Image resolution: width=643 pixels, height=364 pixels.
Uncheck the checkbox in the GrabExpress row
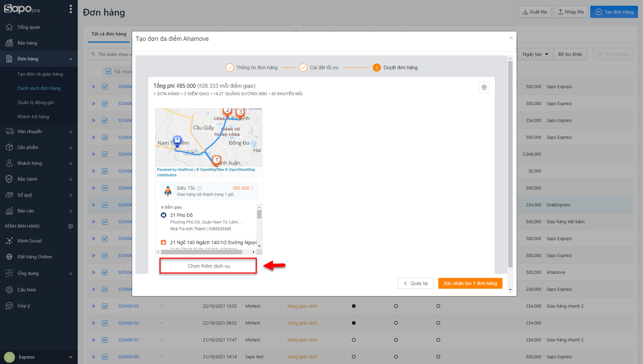pos(105,205)
